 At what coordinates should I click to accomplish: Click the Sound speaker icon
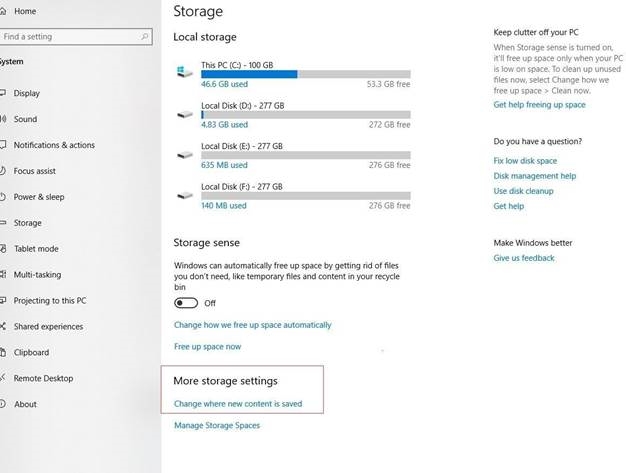click(3, 119)
